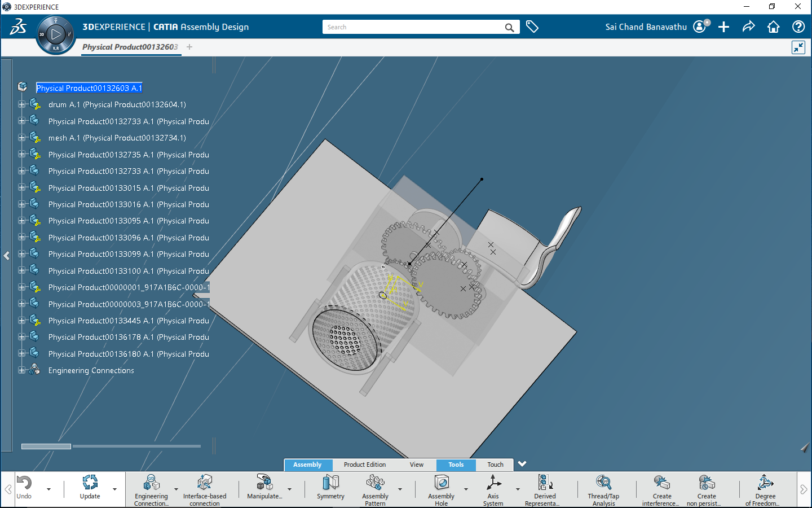Switch to the Touch tab
This screenshot has width=812, height=508.
[x=495, y=465]
